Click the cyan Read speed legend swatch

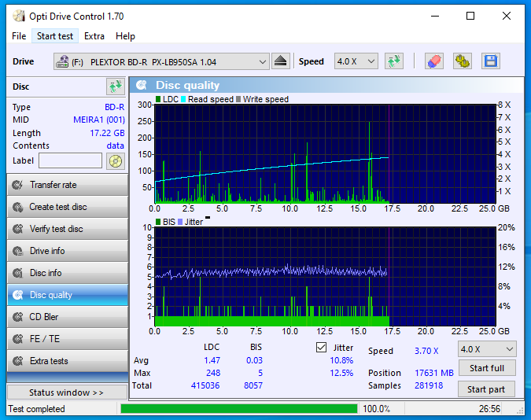coord(183,99)
